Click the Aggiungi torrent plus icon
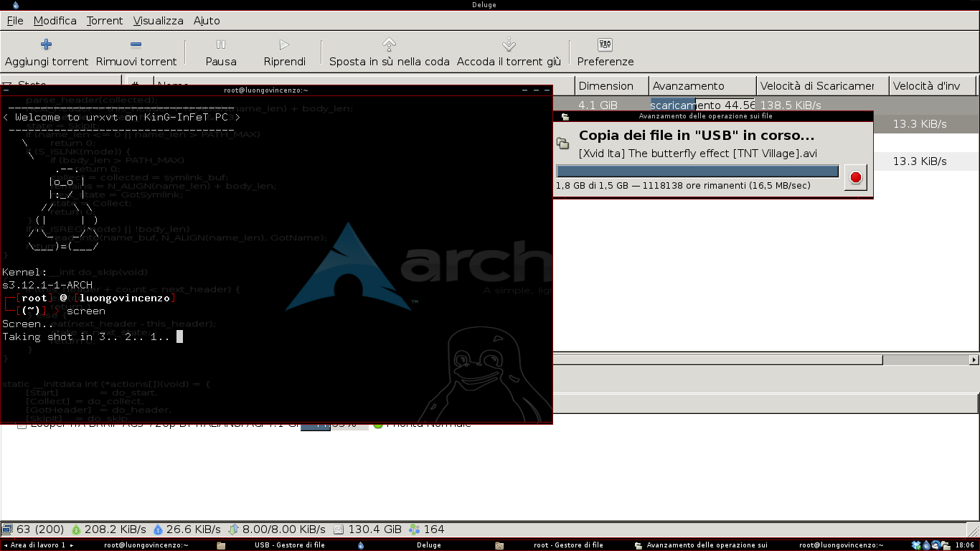 47,44
